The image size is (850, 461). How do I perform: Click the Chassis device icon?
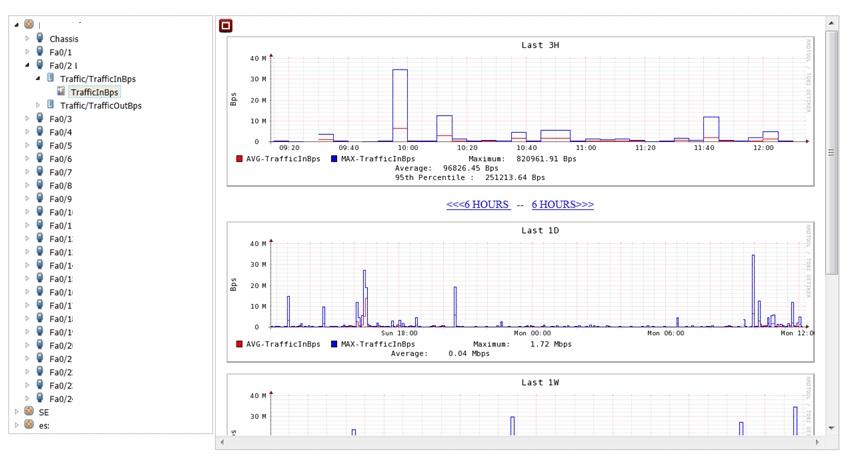(x=40, y=38)
